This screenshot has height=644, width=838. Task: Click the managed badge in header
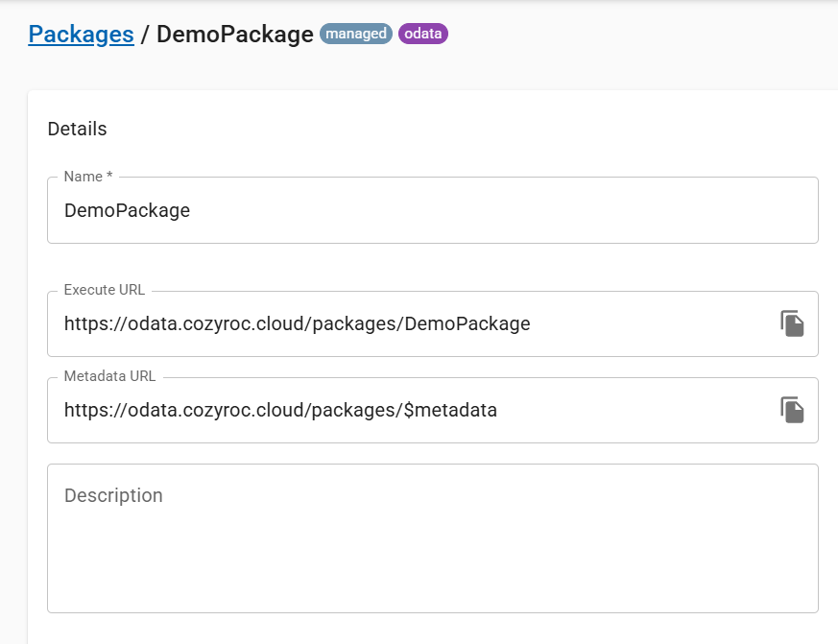click(x=355, y=34)
